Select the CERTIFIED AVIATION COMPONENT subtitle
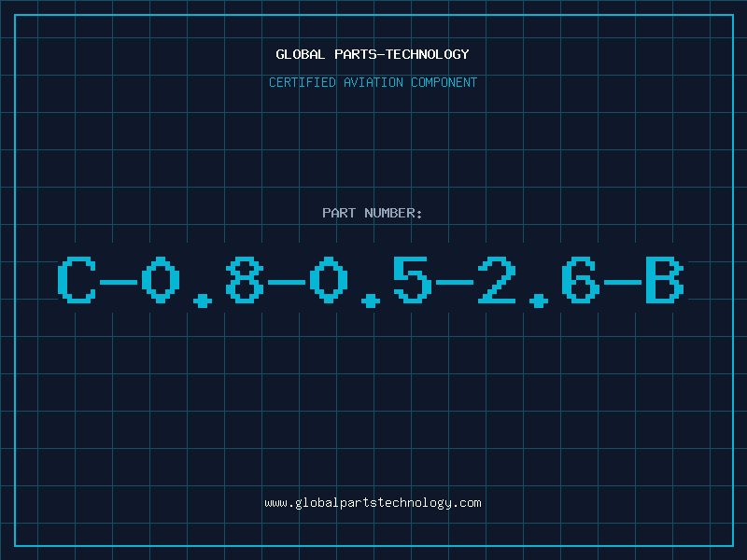The image size is (747, 560). [373, 82]
